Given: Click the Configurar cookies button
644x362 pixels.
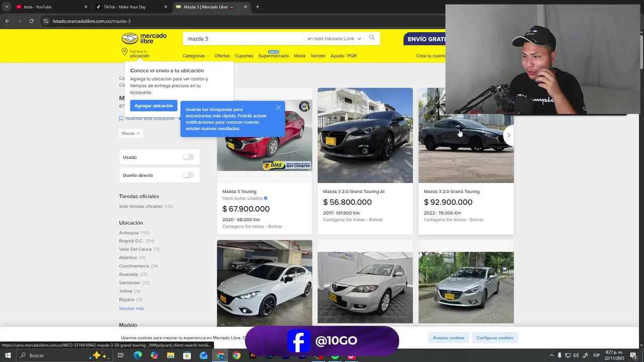Looking at the screenshot, I should pos(495,338).
